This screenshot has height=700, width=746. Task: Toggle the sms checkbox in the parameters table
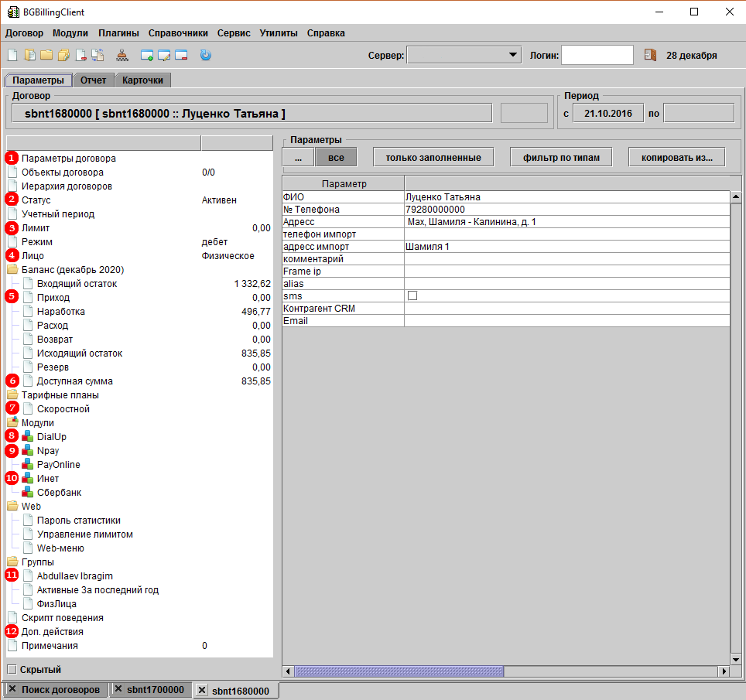(x=412, y=296)
